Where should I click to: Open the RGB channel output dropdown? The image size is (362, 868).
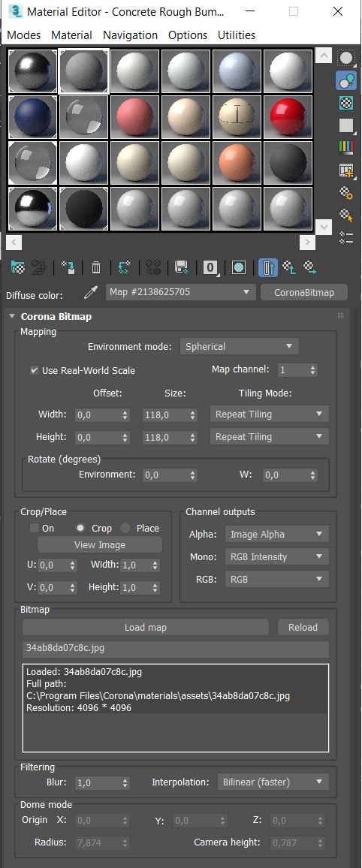277,579
